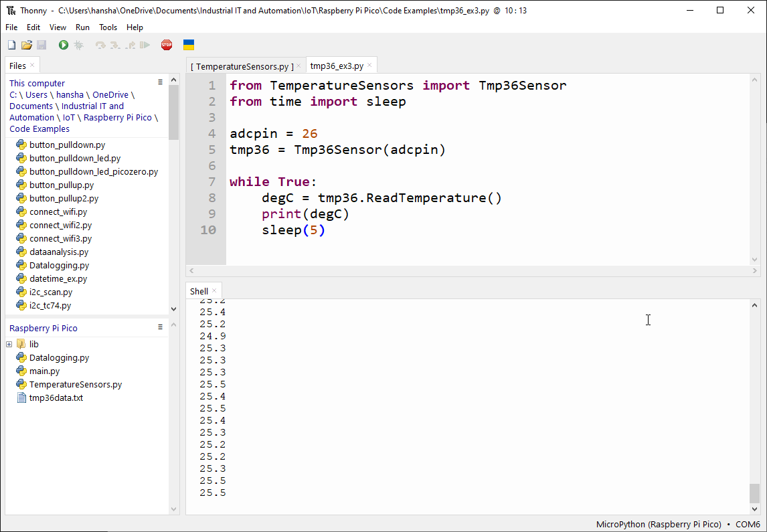Select datetime_ex.py file
The width and height of the screenshot is (767, 532).
pos(58,278)
